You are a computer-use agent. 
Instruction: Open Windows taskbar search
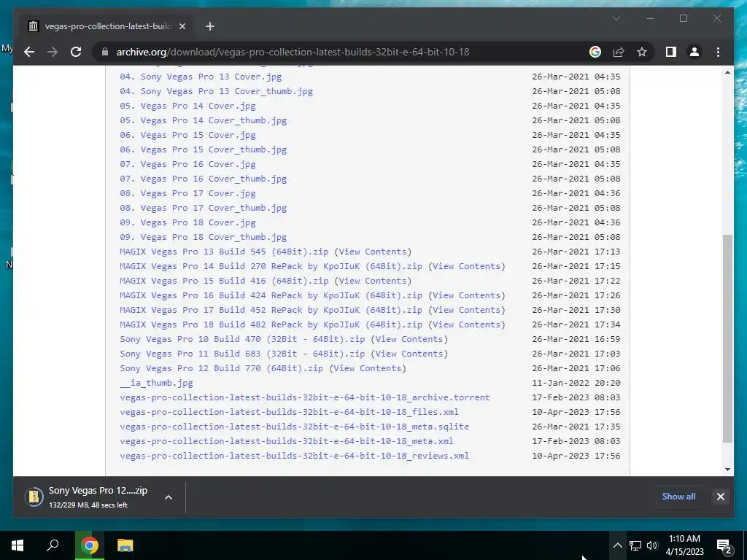coord(53,545)
